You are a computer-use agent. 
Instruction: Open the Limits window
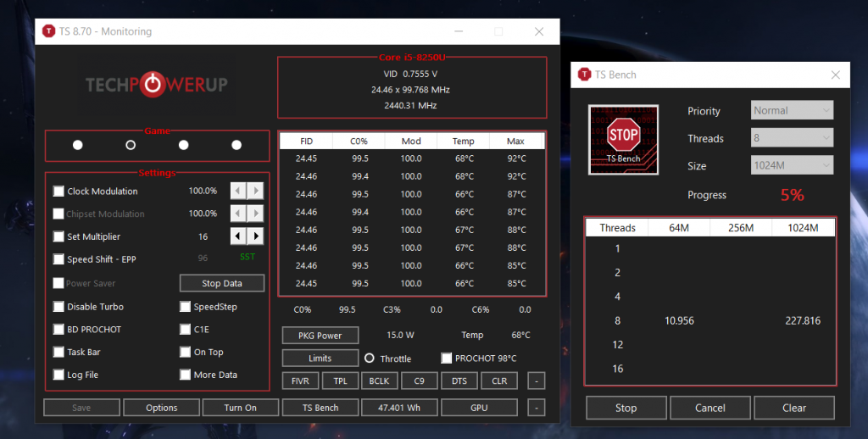click(x=320, y=358)
